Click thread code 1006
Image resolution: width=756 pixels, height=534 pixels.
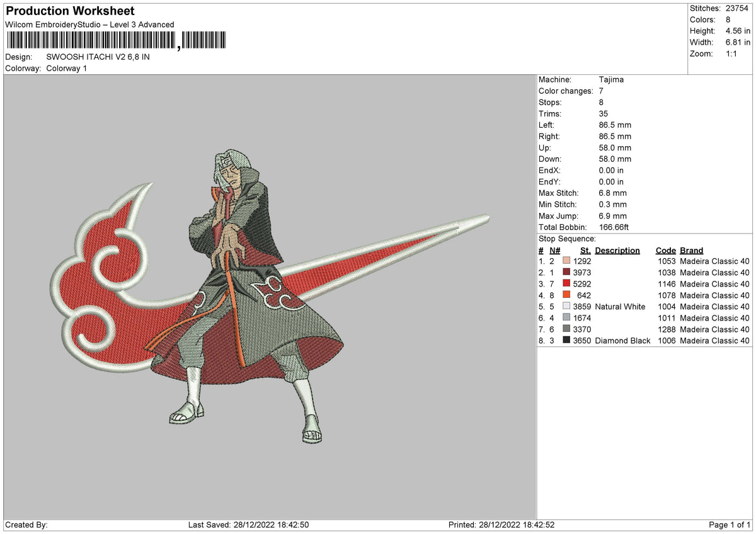[x=666, y=341]
